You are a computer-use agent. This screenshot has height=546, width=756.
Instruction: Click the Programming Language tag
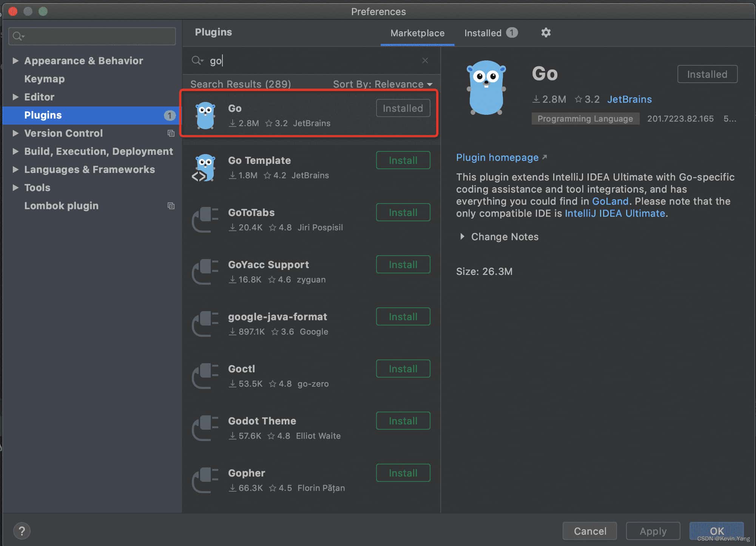pos(585,119)
